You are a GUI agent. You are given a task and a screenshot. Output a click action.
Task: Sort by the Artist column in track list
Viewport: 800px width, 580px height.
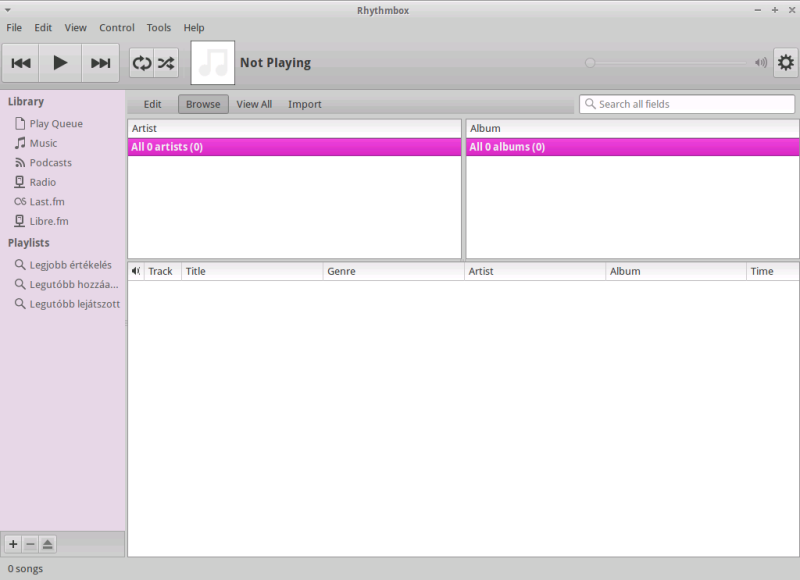(x=535, y=271)
